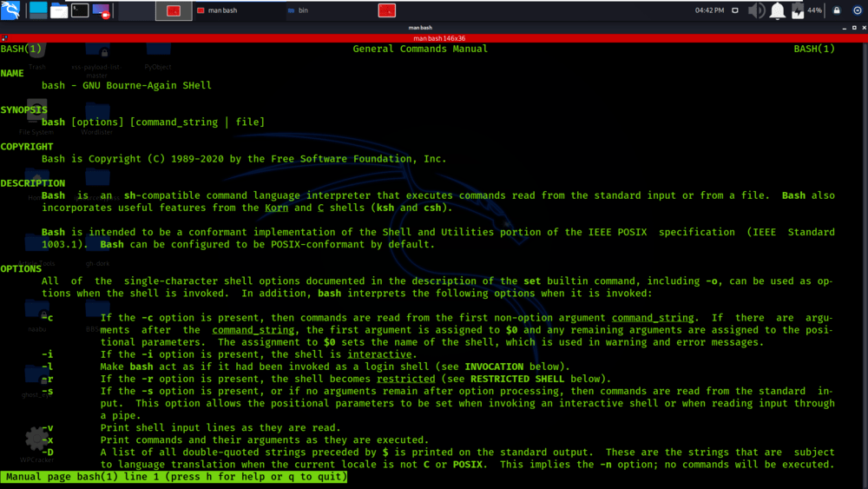
Task: Click the red terminal icon right of 'bin'
Action: [x=386, y=10]
